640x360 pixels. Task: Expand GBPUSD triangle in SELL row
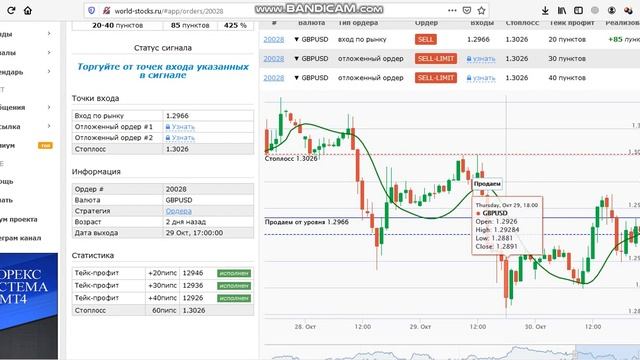point(297,40)
